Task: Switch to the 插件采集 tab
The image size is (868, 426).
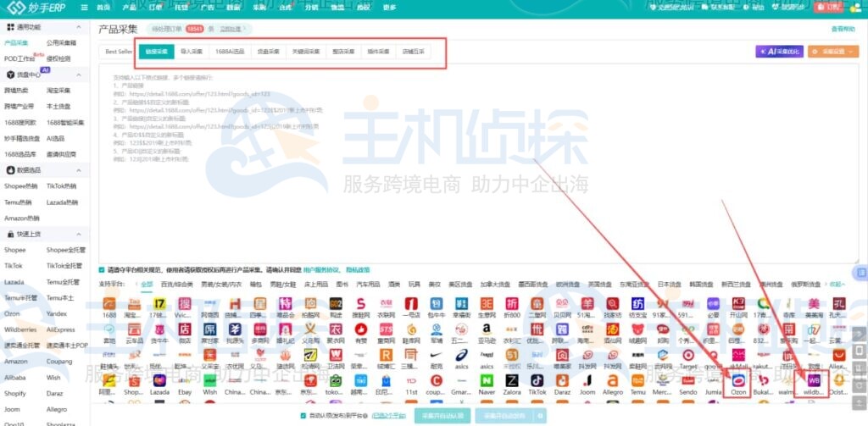Action: 378,52
